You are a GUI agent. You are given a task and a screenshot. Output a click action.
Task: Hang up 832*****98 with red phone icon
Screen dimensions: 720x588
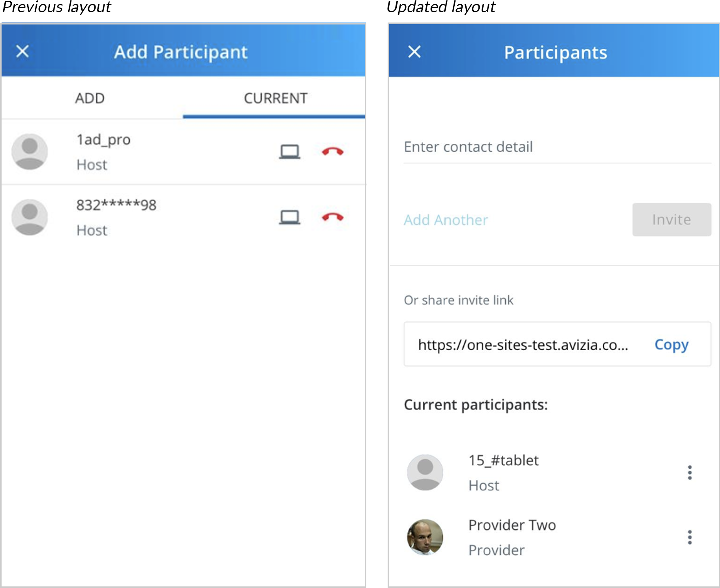332,217
